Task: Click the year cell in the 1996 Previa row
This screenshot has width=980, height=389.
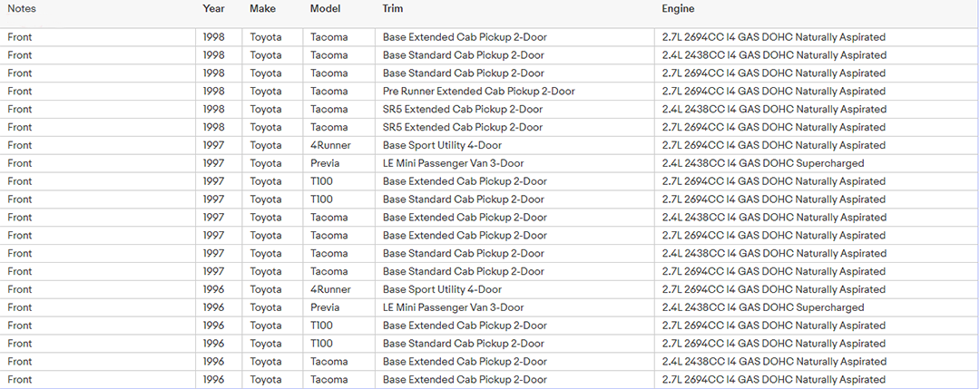Action: click(x=214, y=307)
